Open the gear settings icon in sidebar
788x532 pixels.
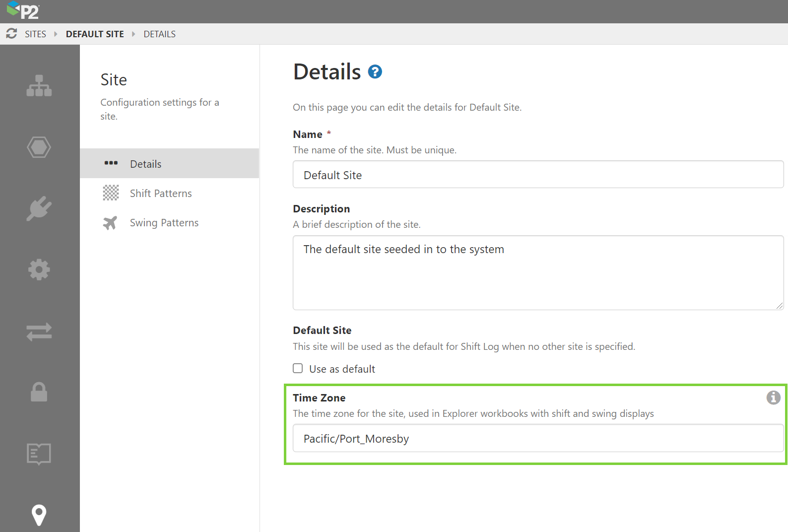coord(39,270)
